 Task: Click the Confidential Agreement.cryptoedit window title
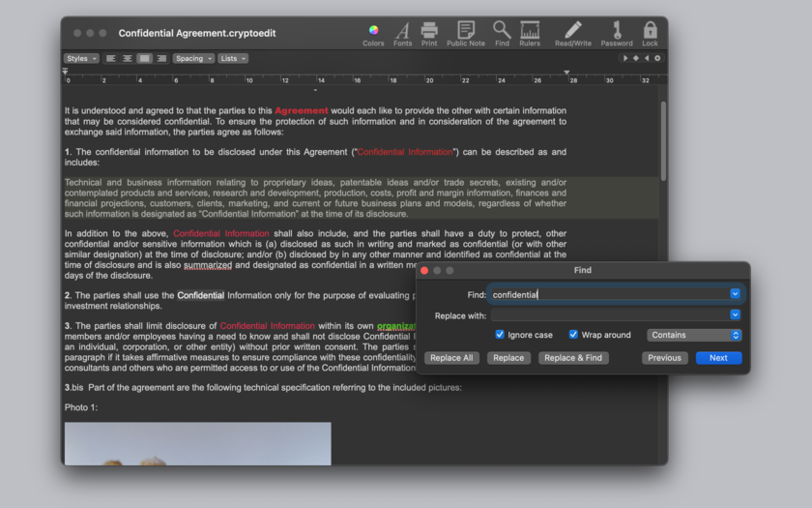point(197,33)
